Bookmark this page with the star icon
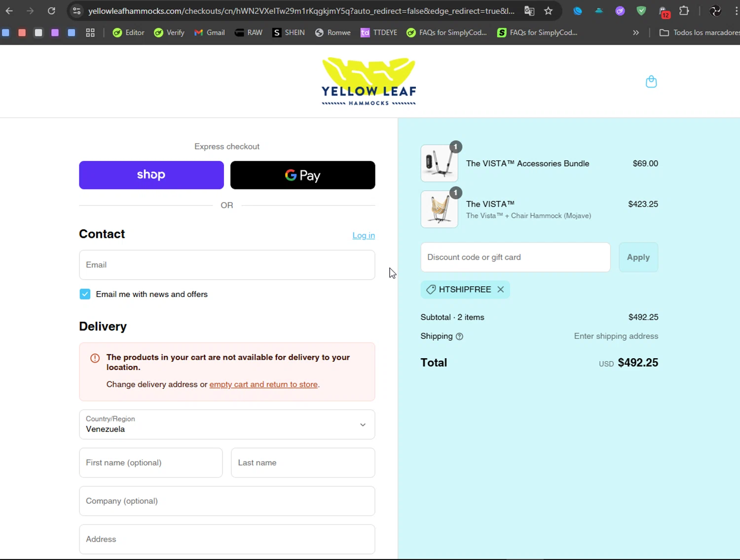740x560 pixels. (548, 11)
